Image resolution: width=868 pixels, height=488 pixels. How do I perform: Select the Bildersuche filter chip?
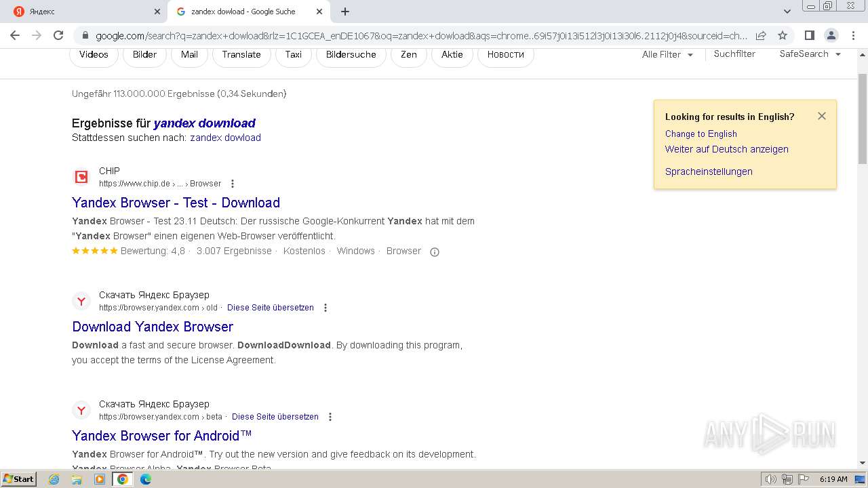(x=351, y=54)
